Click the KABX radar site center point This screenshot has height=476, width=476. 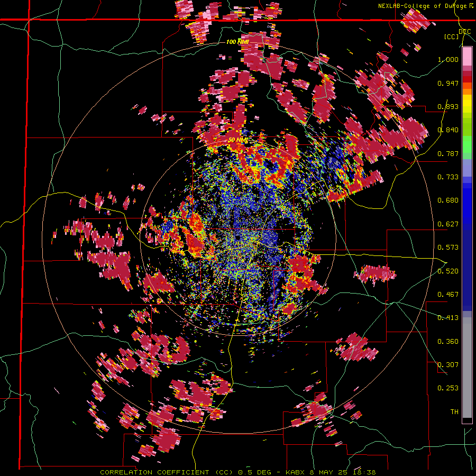237,237
